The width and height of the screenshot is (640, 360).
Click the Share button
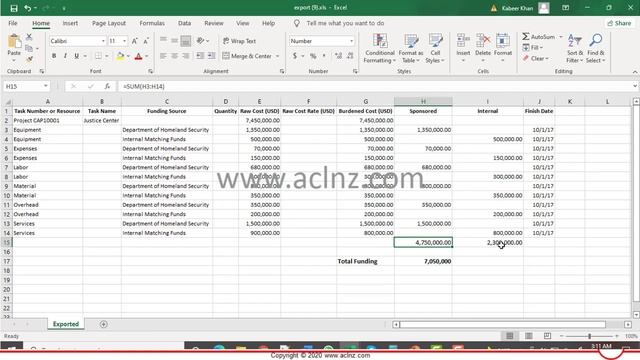click(619, 23)
